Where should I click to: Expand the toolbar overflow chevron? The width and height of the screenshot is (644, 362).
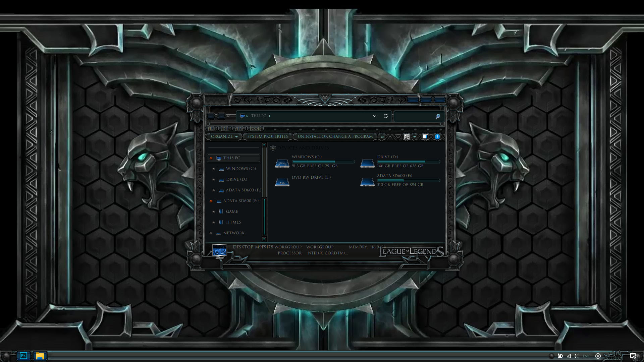click(382, 137)
